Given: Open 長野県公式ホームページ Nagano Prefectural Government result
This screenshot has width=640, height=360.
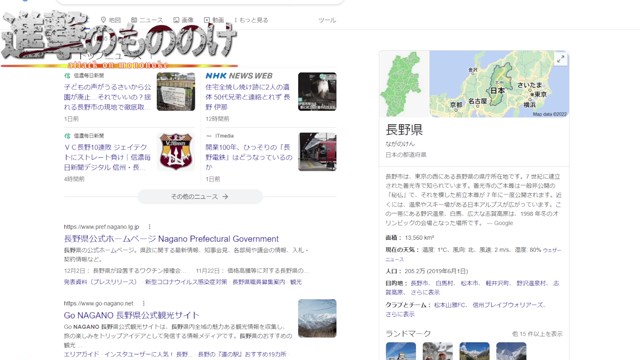Looking at the screenshot, I should pyautogui.click(x=171, y=239).
